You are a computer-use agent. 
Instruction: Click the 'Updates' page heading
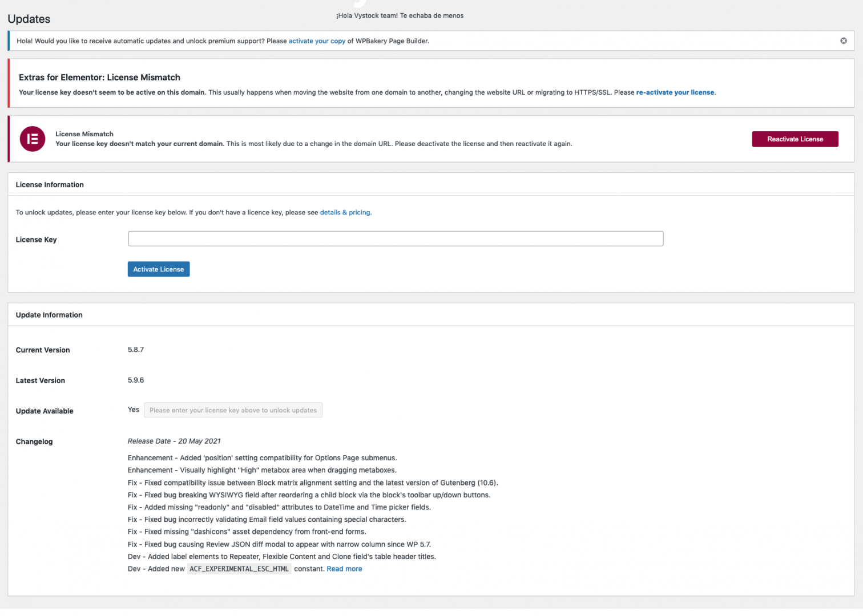29,19
